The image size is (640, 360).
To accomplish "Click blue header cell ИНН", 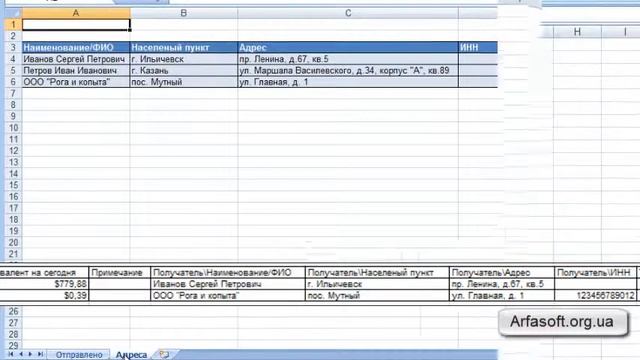I will (x=478, y=48).
